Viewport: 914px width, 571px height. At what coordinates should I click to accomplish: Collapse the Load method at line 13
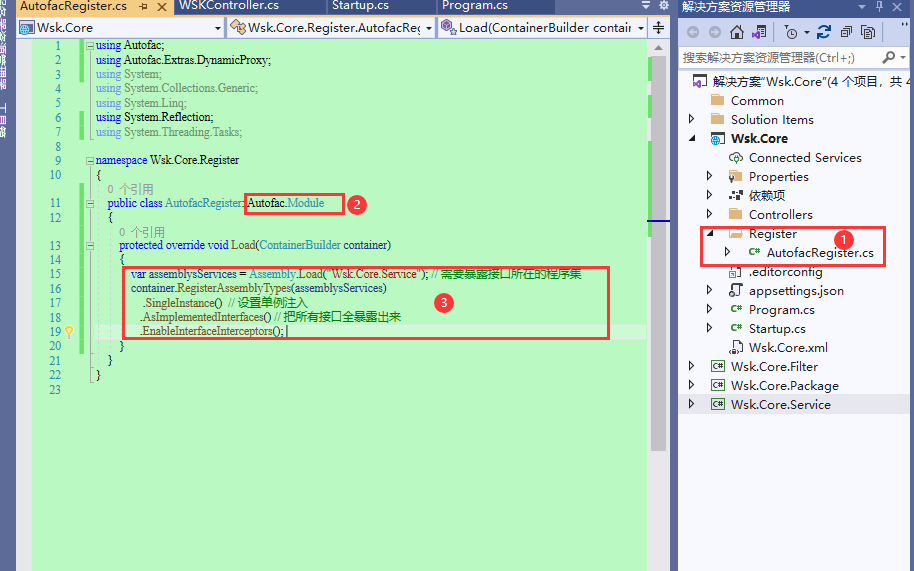click(90, 245)
